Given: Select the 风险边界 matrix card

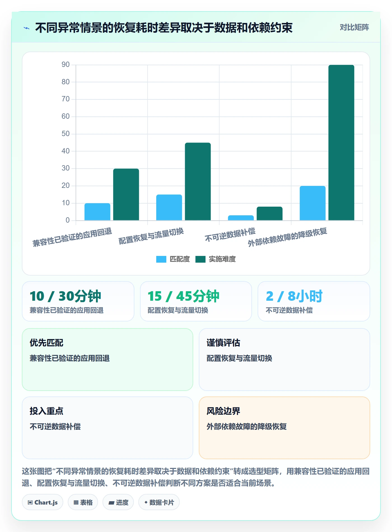Looking at the screenshot, I should pyautogui.click(x=284, y=428).
